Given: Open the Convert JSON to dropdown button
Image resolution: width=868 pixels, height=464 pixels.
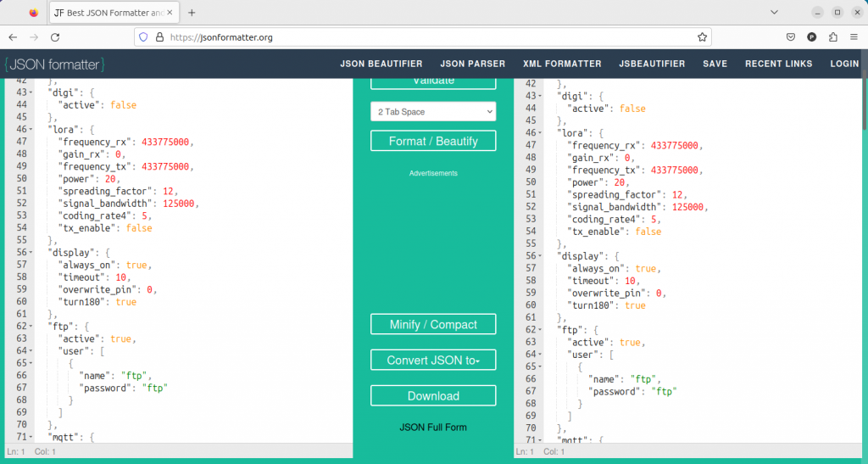Looking at the screenshot, I should (433, 361).
